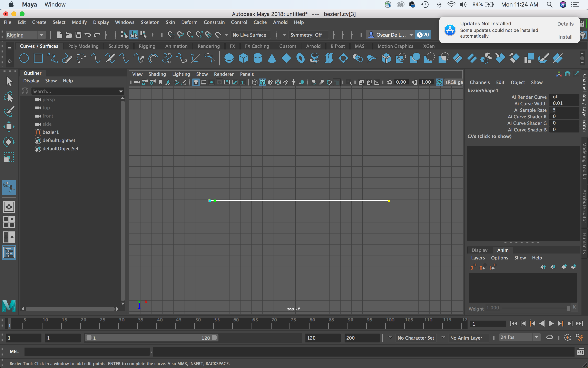Activate the Scale tool

(9, 157)
